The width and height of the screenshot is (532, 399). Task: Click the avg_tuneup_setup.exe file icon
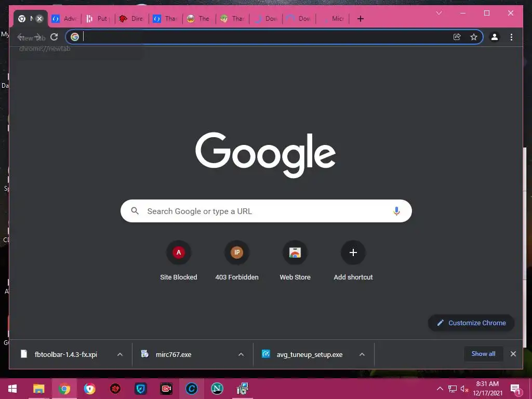[266, 354]
